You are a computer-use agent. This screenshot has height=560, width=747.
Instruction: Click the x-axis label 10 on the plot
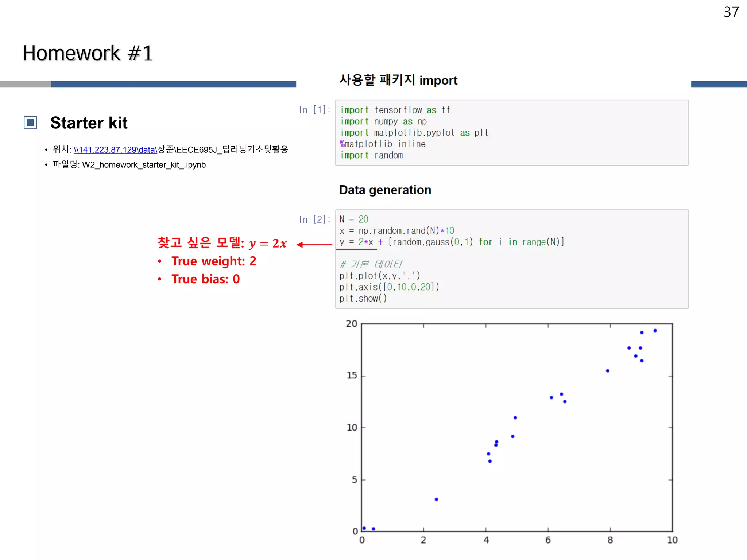672,540
